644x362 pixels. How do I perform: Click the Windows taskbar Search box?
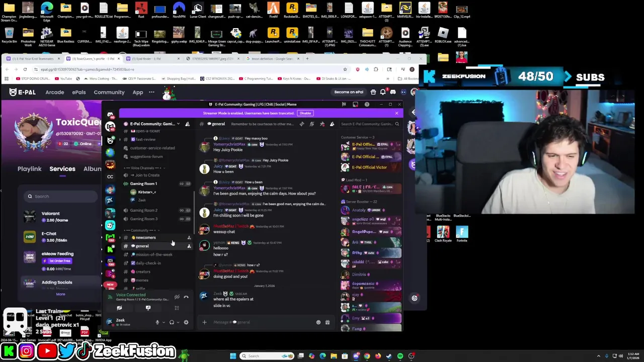[267, 356]
